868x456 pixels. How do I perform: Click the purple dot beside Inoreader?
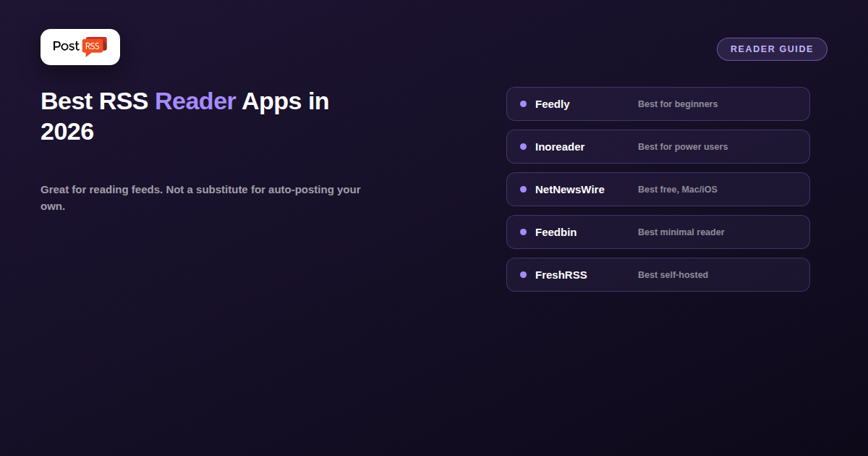523,147
